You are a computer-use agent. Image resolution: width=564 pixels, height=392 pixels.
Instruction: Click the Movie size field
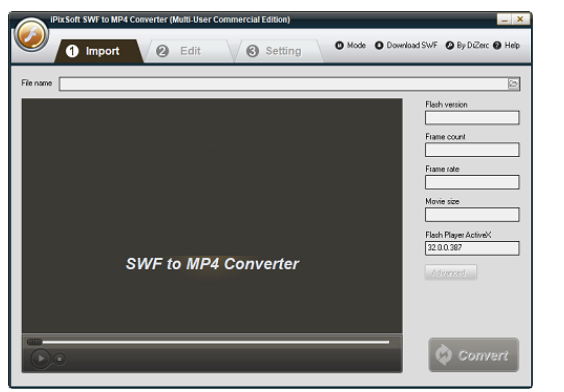[x=472, y=214]
